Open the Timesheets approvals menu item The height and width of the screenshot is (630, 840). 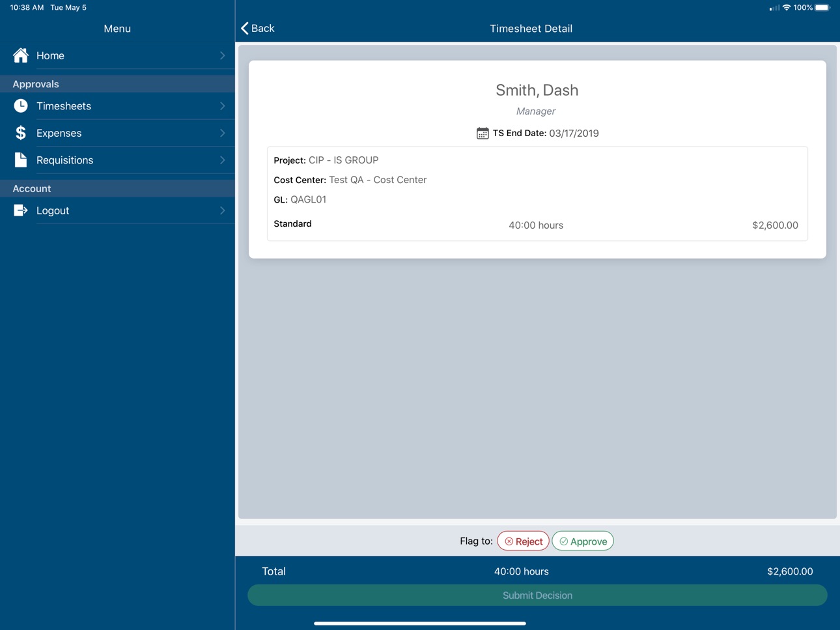coord(117,106)
